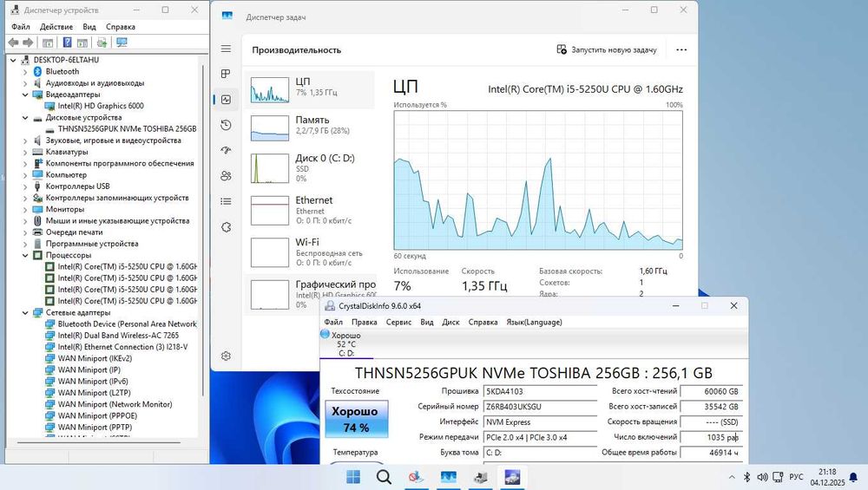Viewport: 868px width, 490px height.
Task: Click the Device Manager horizontal scrollbar
Action: (99, 442)
